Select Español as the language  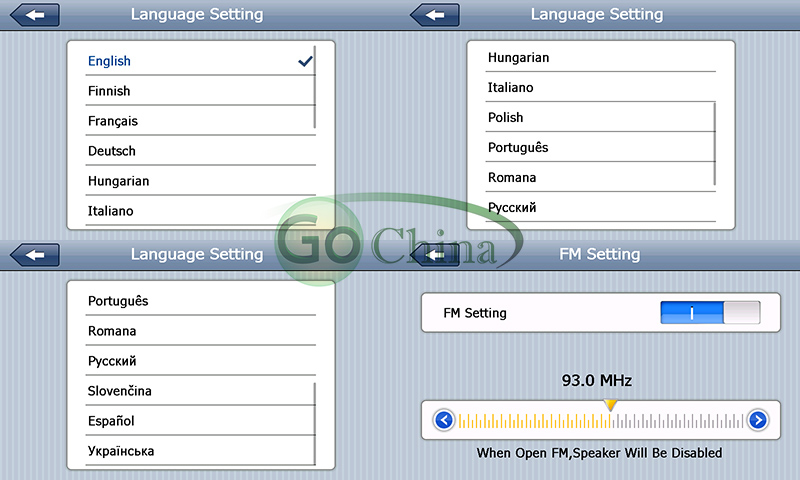111,421
